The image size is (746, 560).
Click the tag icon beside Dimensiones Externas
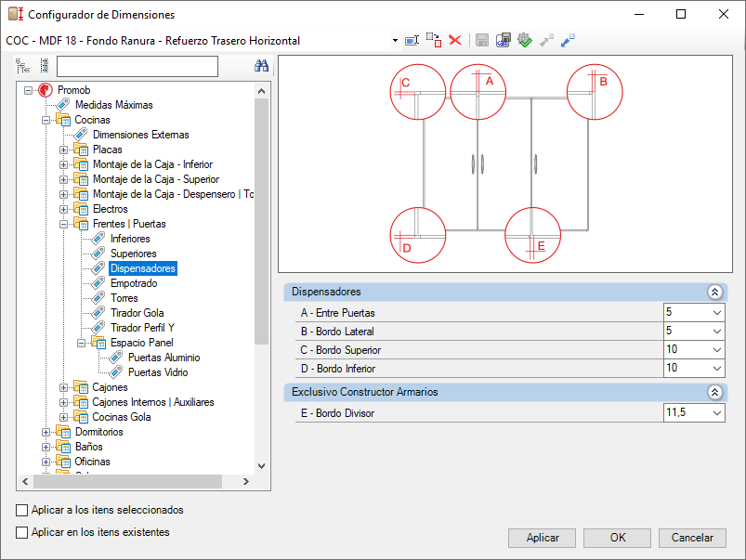[81, 135]
